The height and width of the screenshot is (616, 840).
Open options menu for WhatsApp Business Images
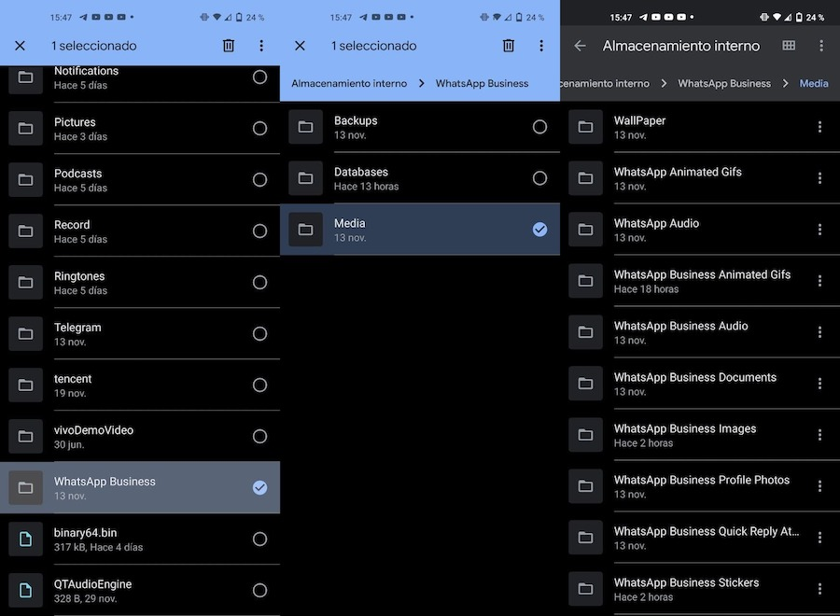pos(819,435)
